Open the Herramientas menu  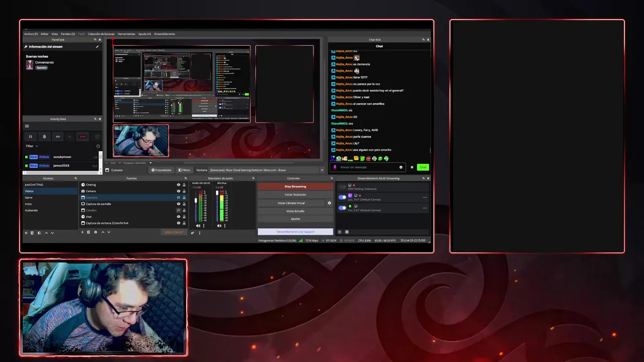[x=126, y=34]
